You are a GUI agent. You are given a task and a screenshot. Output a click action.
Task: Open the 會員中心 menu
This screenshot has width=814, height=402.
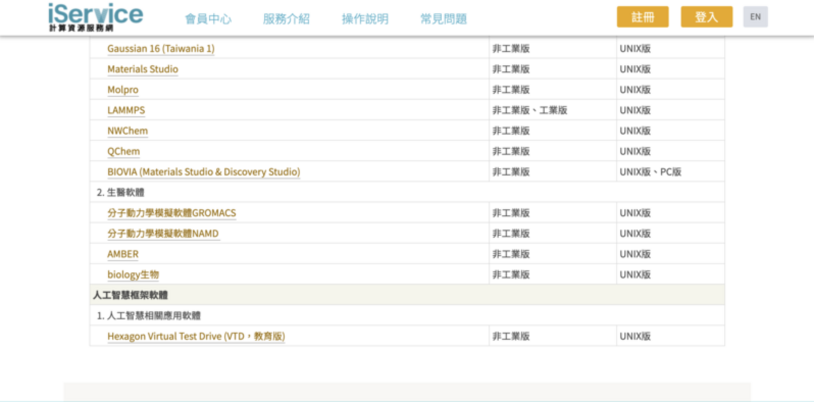[208, 19]
